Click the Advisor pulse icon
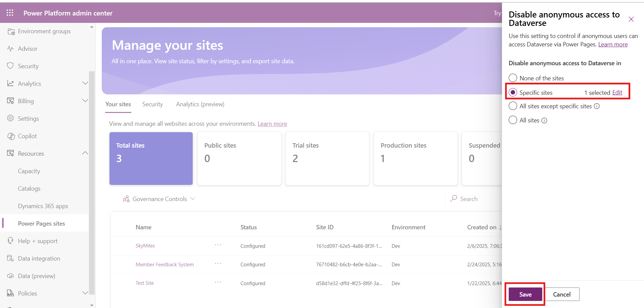 (x=10, y=48)
